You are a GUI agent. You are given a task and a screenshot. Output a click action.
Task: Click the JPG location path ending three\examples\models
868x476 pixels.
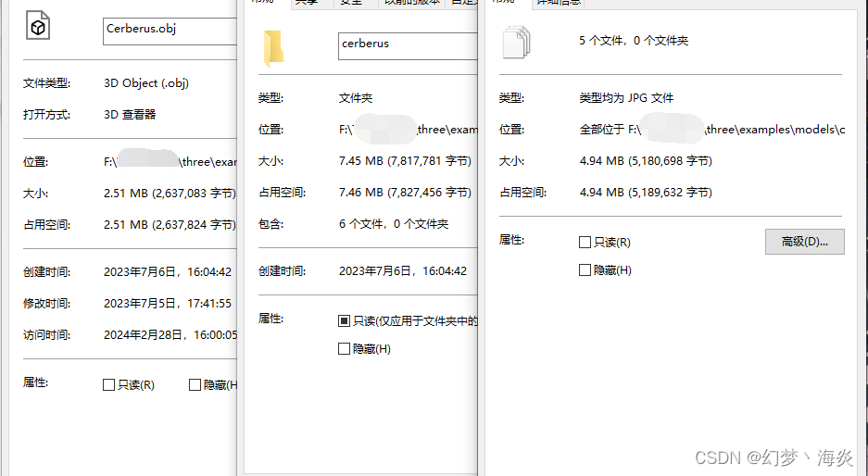[x=711, y=130]
